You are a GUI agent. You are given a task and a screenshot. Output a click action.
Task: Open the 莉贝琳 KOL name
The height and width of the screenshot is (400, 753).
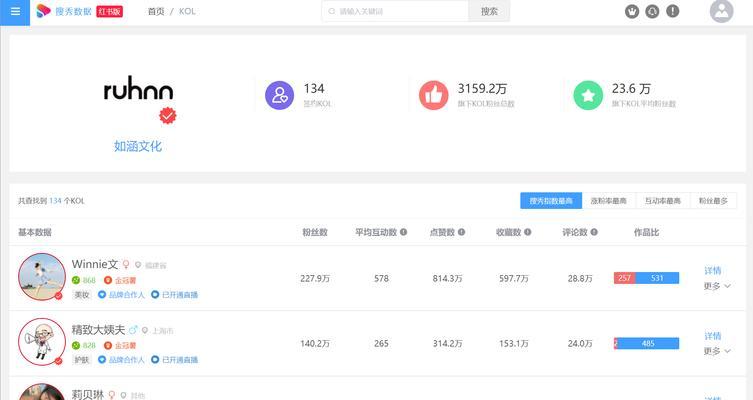[88, 395]
